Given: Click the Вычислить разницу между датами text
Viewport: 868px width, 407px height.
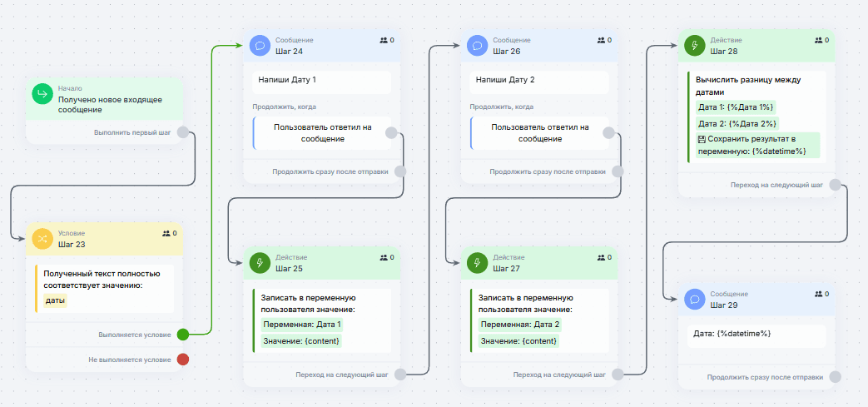Looking at the screenshot, I should pyautogui.click(x=748, y=86).
